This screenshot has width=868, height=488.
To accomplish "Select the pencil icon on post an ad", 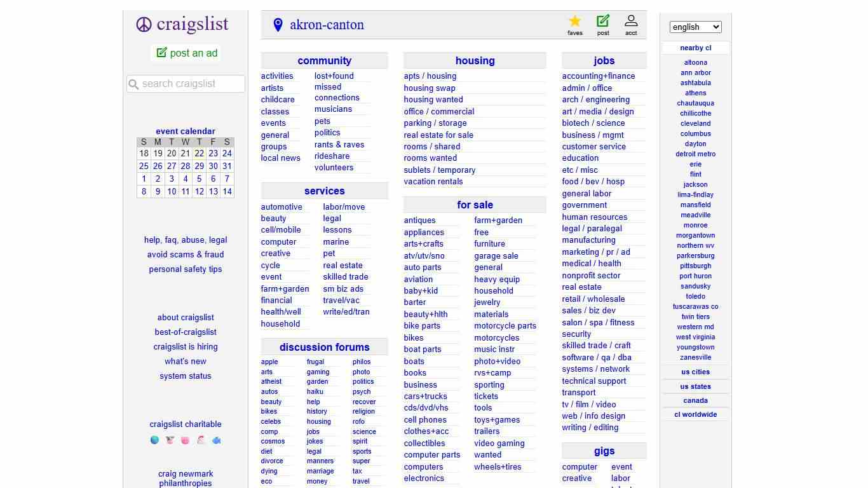I will (161, 53).
